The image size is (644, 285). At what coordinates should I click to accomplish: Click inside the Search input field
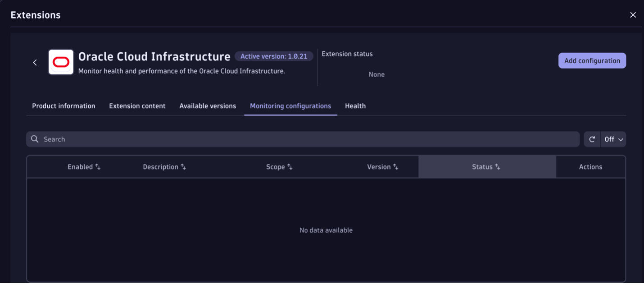(x=180, y=139)
